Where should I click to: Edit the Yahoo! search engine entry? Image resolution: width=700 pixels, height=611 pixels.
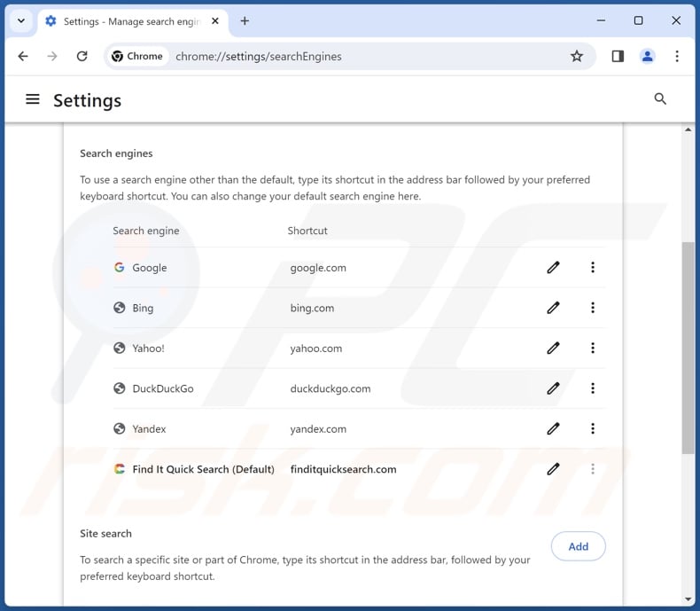click(553, 349)
